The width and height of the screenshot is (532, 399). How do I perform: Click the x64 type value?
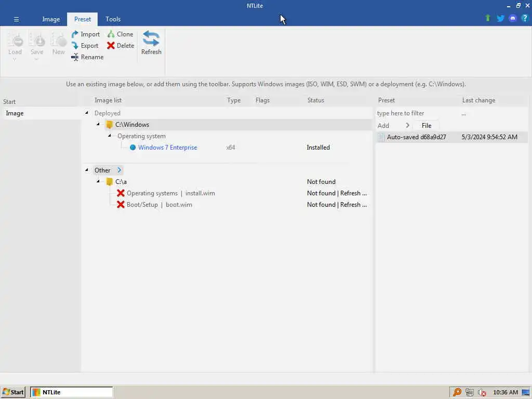(230, 148)
